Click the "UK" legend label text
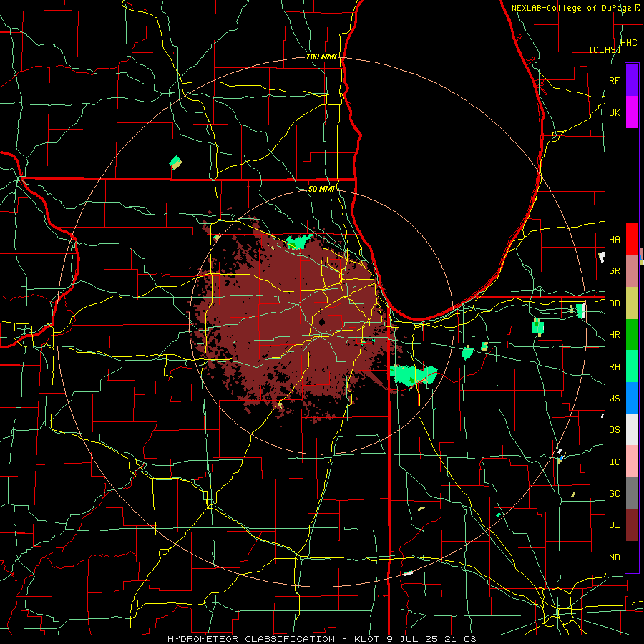This screenshot has height=644, width=644. [x=614, y=112]
